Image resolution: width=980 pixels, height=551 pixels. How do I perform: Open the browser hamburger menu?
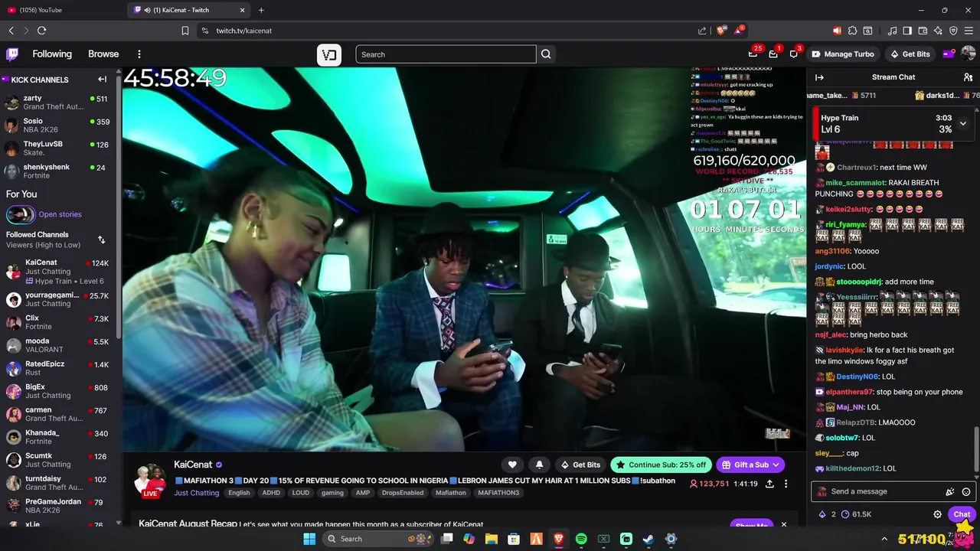pyautogui.click(x=969, y=31)
